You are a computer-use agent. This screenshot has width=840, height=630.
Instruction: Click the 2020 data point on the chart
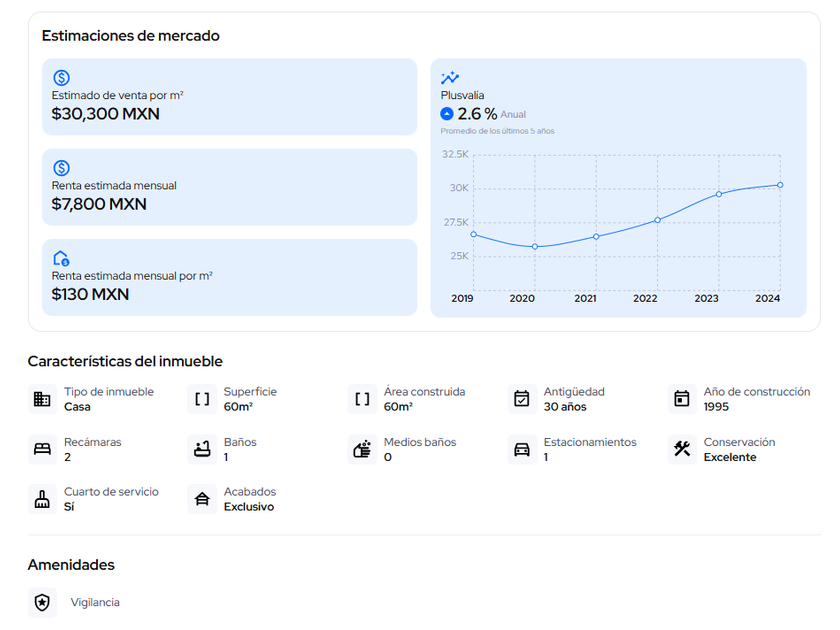[535, 247]
